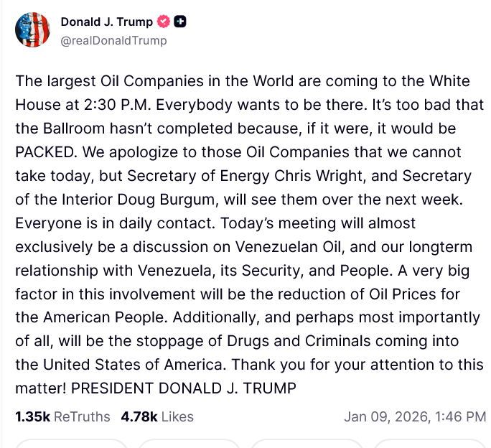Image resolution: width=491 pixels, height=448 pixels.
Task: Click the name Doug Burgum in the post
Action: [x=163, y=200]
